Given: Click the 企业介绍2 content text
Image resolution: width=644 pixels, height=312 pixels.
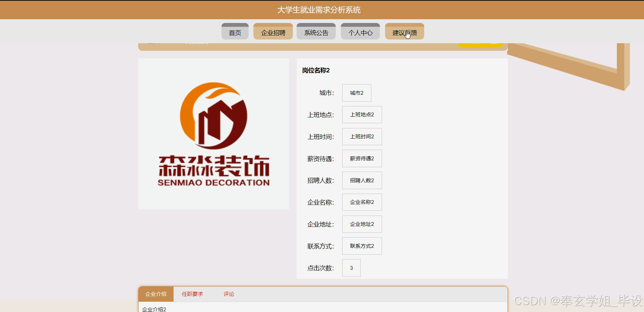Looking at the screenshot, I should [154, 309].
